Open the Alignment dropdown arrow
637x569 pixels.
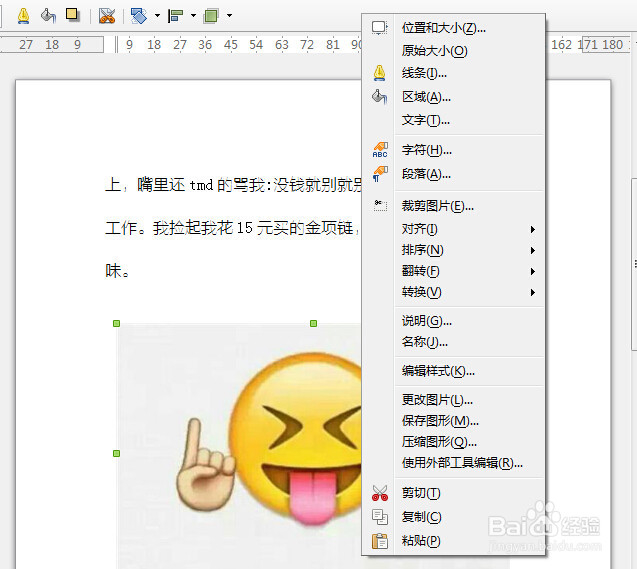tap(193, 16)
